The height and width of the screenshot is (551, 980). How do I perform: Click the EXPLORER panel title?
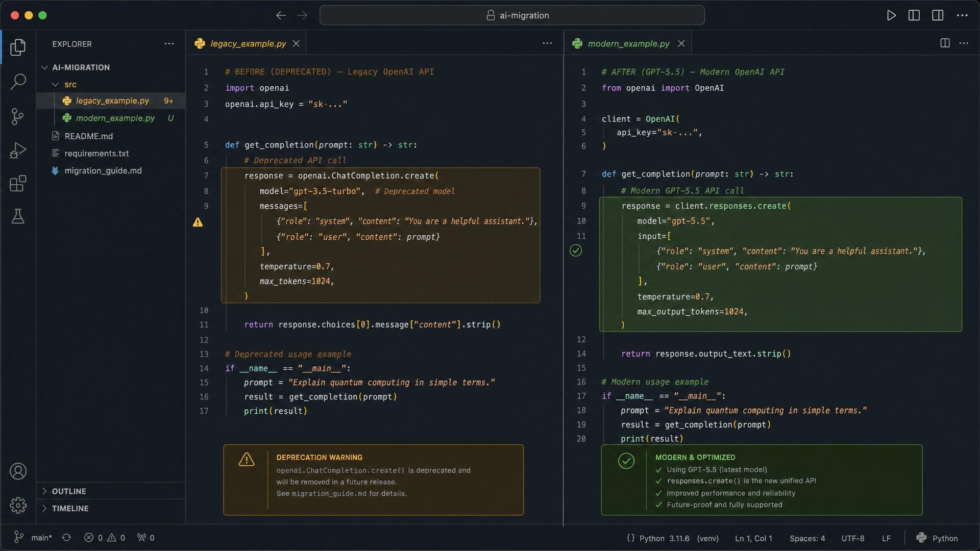pos(72,44)
